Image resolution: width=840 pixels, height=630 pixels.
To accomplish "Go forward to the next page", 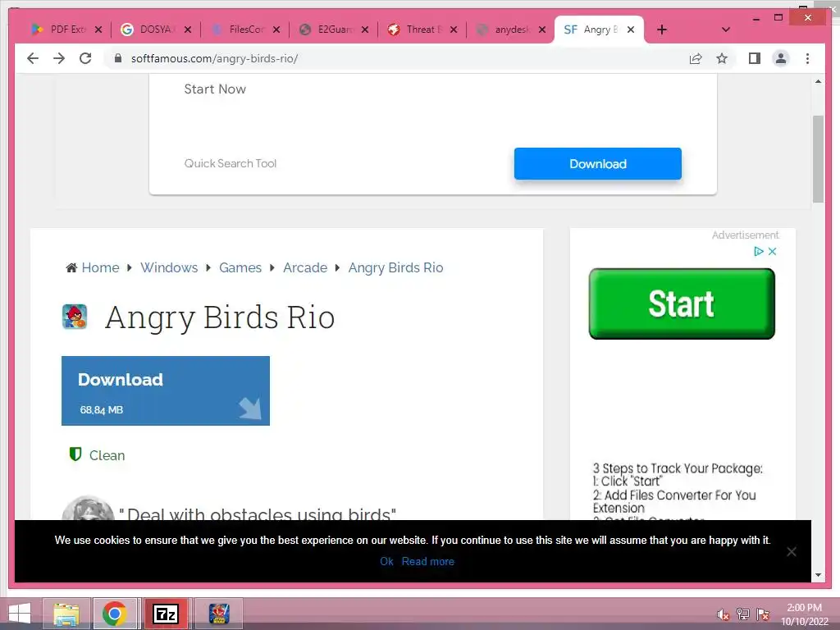I will pyautogui.click(x=59, y=58).
